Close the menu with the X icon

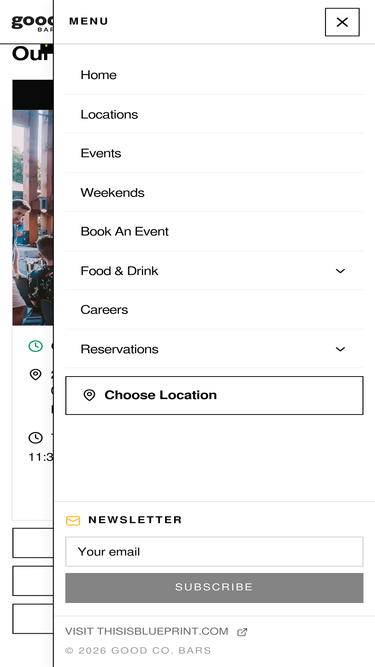pyautogui.click(x=342, y=22)
